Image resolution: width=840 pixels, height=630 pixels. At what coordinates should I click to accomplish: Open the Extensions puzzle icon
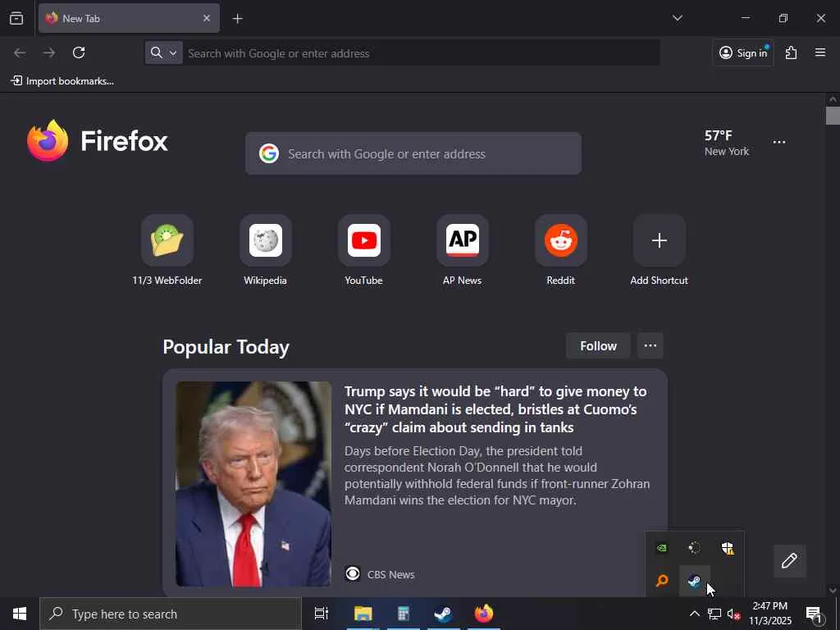pos(791,52)
